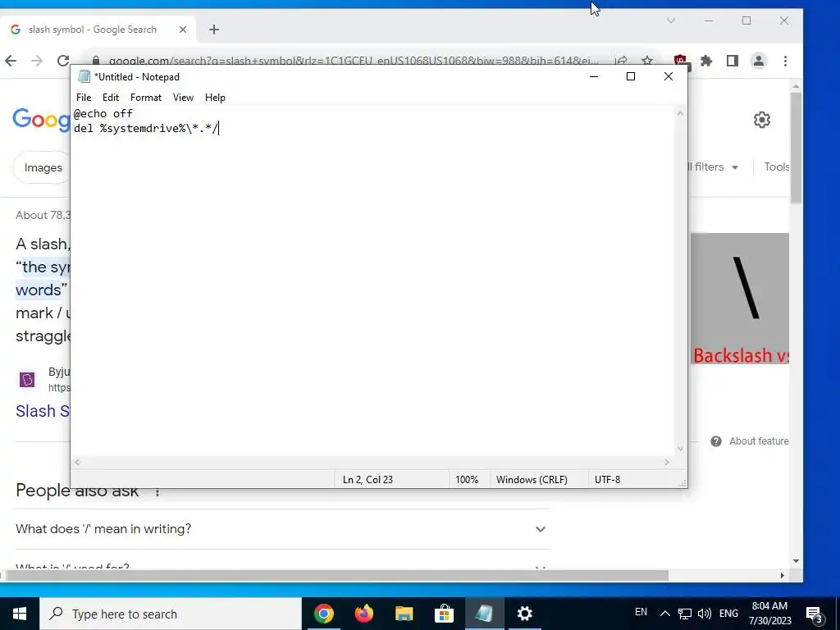Screen dimensions: 840x630
Task: Click 'Windows (CRLF)' in the status bar
Action: coord(532,479)
